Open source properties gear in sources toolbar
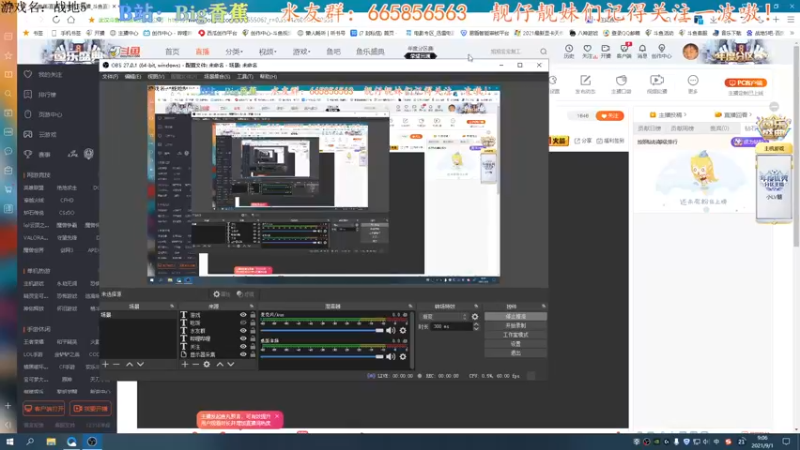The width and height of the screenshot is (800, 450). pyautogui.click(x=207, y=364)
